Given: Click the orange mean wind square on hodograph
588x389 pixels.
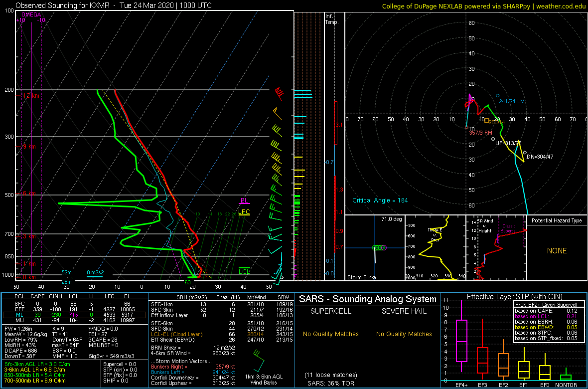Looking at the screenshot, I should (487, 121).
